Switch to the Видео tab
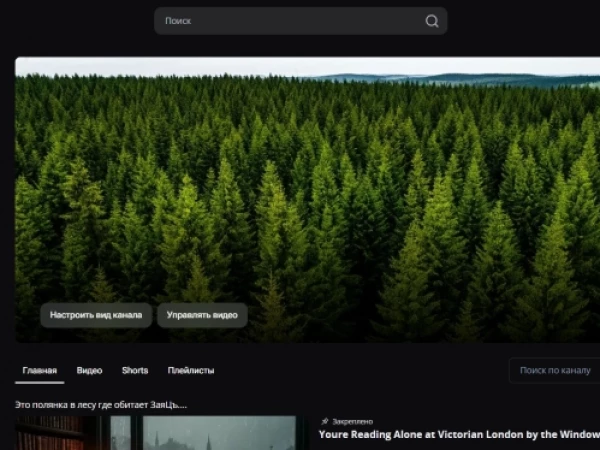 89,370
